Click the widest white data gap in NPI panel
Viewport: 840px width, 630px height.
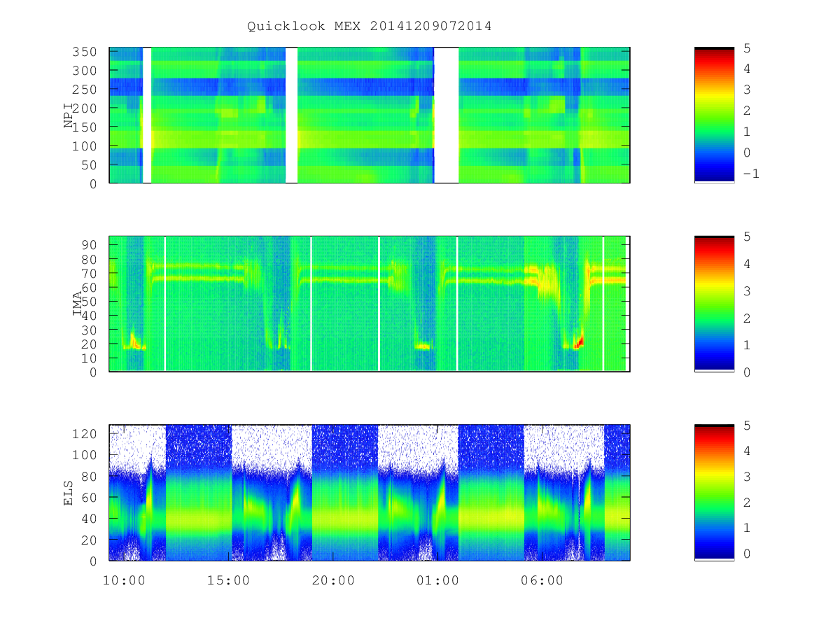447,115
